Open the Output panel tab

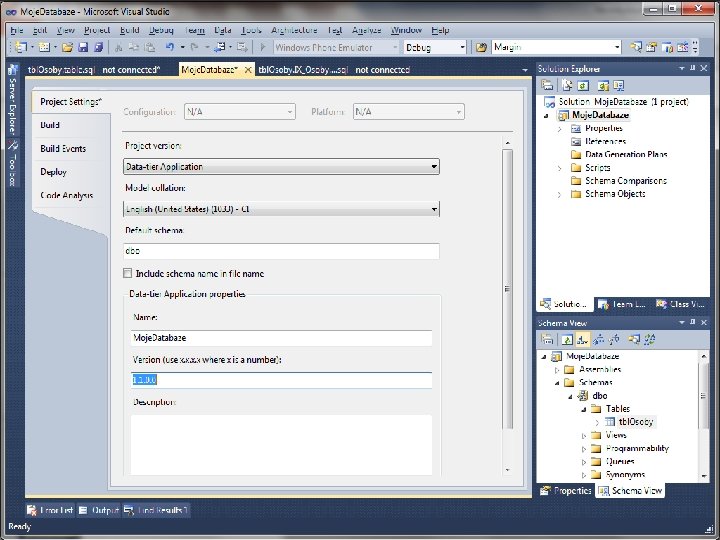[x=99, y=510]
